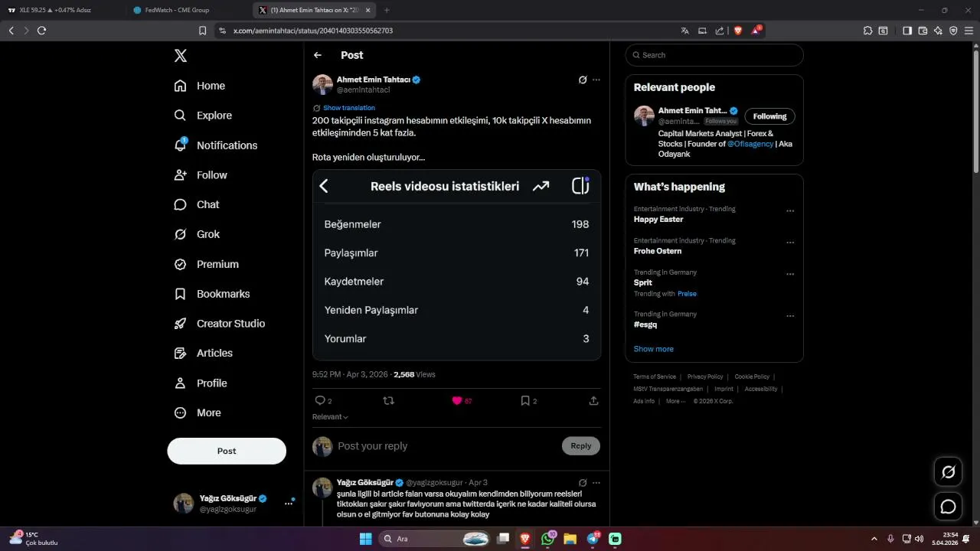Open the three-dot menu on Ahmet's post

click(596, 80)
